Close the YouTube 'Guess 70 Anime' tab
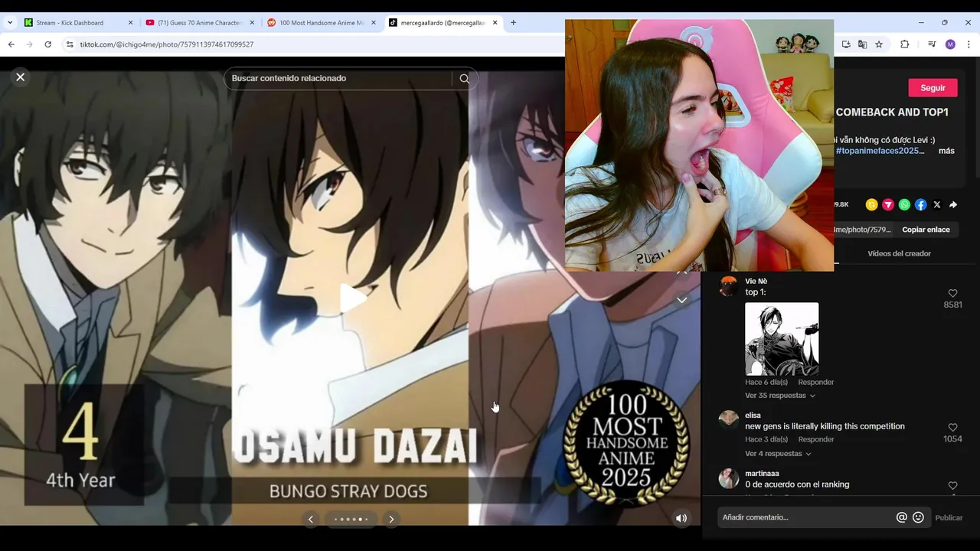This screenshot has width=980, height=551. pos(252,23)
